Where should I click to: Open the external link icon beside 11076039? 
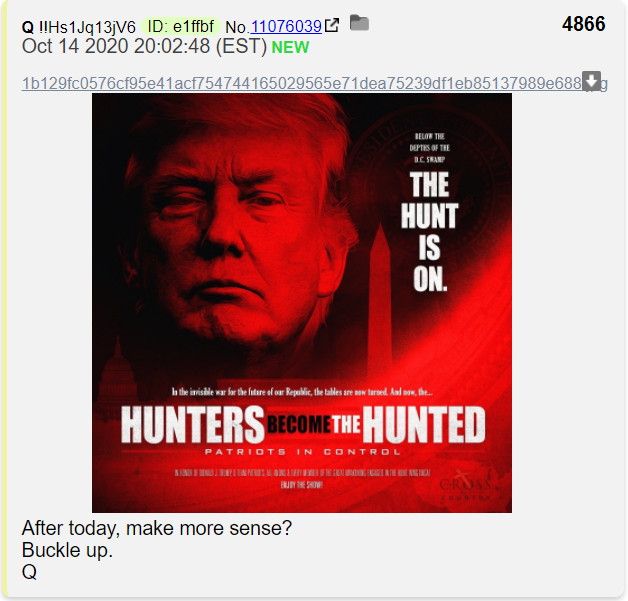pyautogui.click(x=332, y=25)
